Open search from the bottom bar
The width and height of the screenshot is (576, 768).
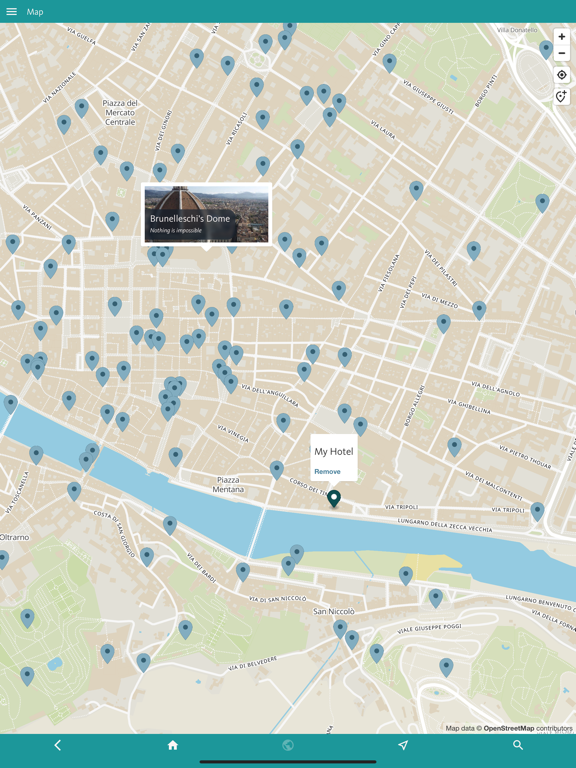[x=518, y=745]
